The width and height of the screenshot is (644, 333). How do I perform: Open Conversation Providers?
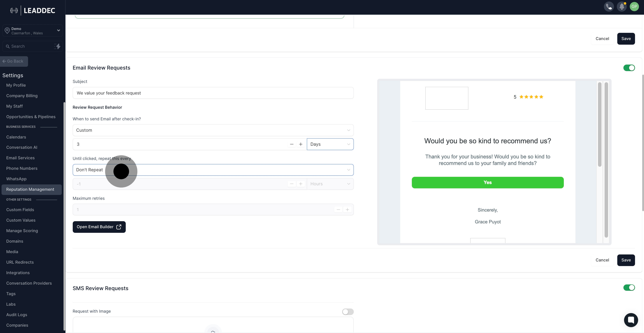point(29,283)
